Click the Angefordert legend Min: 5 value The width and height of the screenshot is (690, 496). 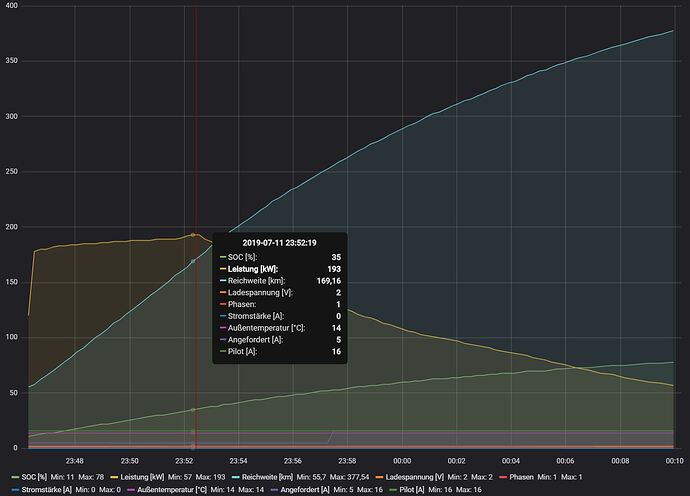click(343, 489)
